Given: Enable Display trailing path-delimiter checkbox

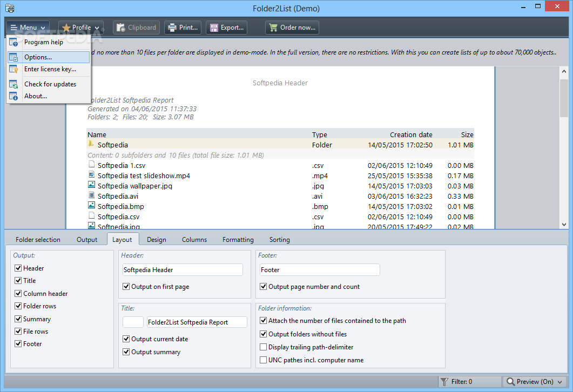Looking at the screenshot, I should pyautogui.click(x=263, y=347).
